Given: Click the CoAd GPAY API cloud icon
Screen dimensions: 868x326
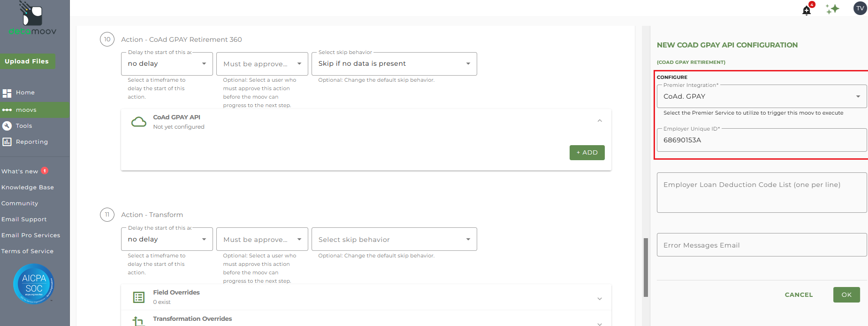Looking at the screenshot, I should (x=138, y=122).
